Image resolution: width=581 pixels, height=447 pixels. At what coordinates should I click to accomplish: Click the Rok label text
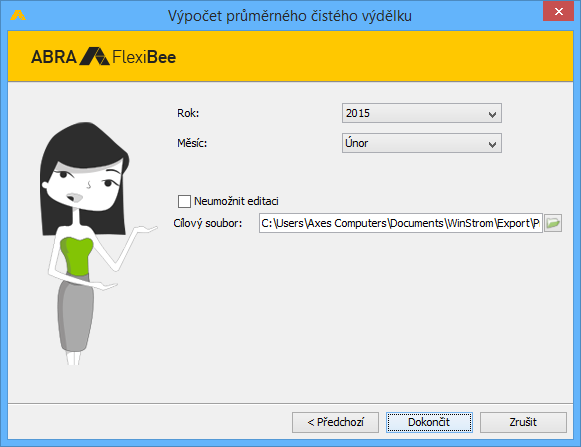pos(188,113)
